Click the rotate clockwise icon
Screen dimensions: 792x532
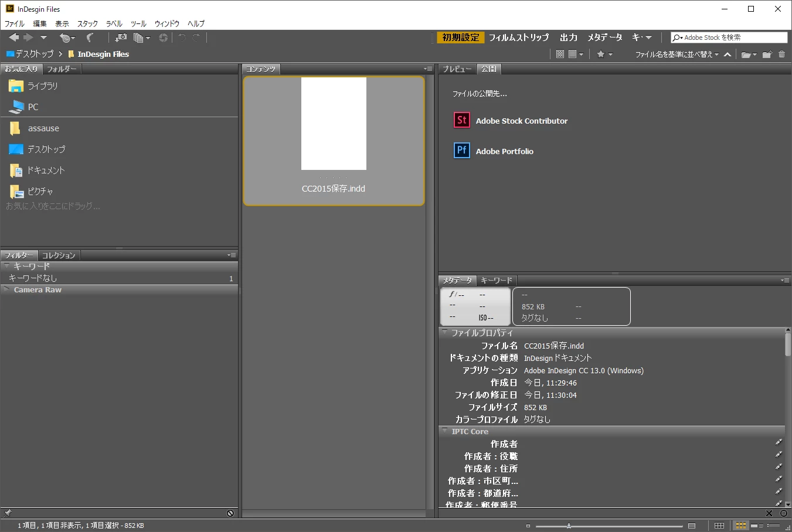point(196,37)
